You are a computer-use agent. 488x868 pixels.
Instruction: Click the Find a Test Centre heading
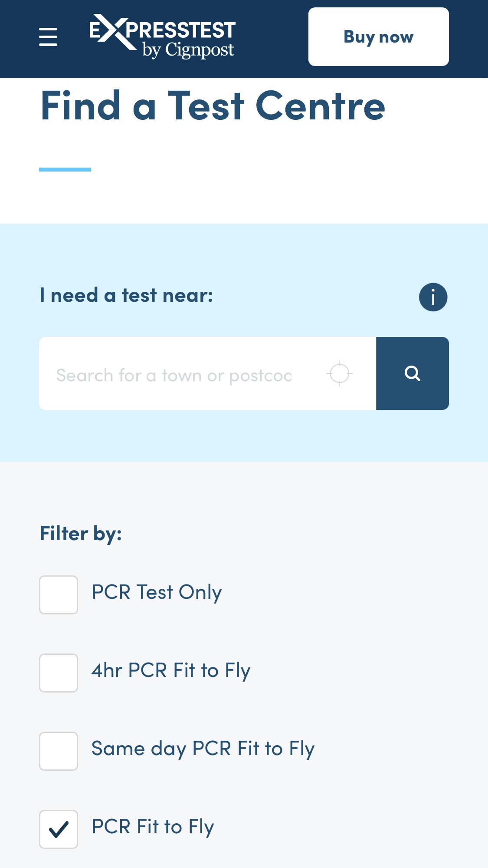pos(213,106)
